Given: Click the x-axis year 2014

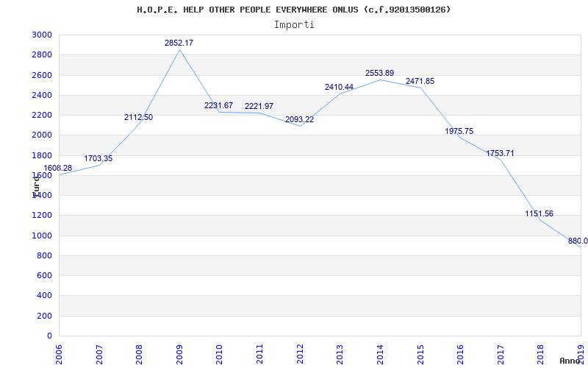Looking at the screenshot, I should click(x=380, y=353).
